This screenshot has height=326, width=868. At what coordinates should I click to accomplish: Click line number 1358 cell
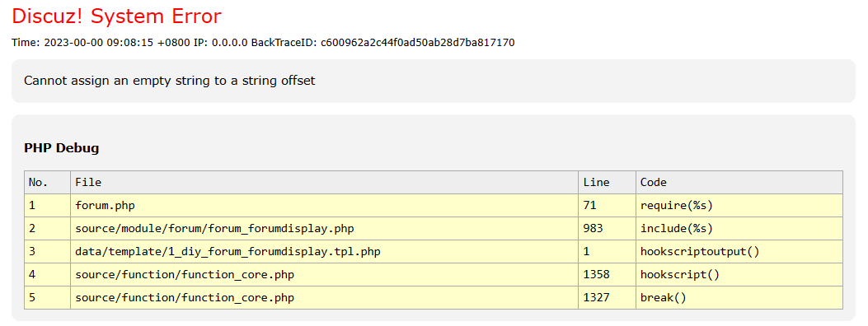[x=608, y=275]
